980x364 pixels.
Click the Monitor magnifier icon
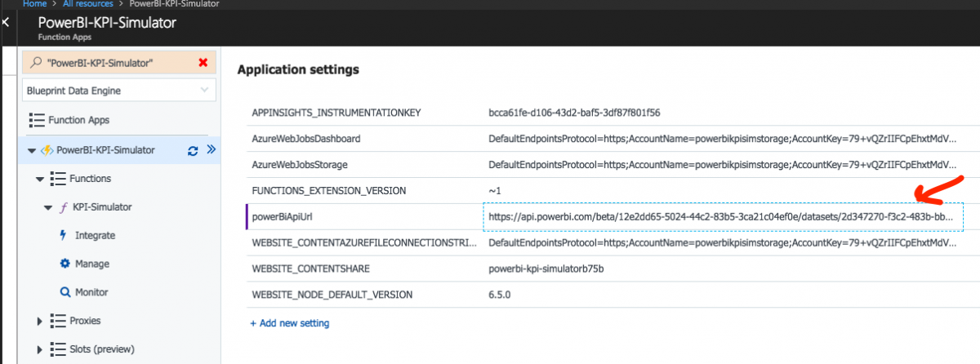65,292
